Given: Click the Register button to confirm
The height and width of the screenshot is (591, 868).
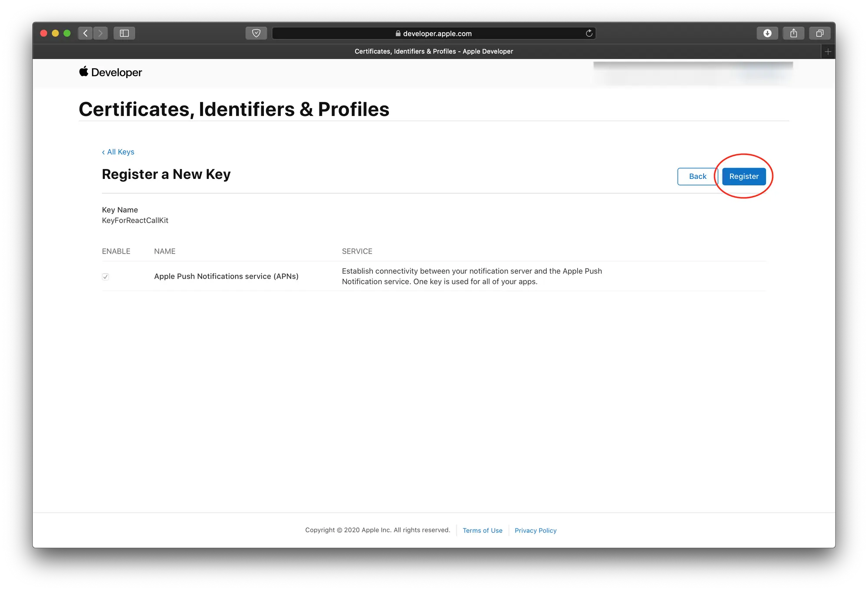Looking at the screenshot, I should (743, 176).
